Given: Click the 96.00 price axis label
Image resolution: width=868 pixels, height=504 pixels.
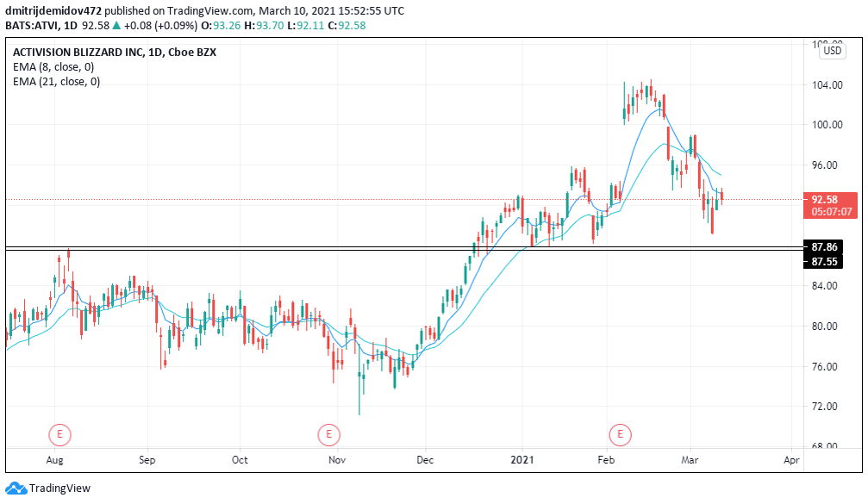Looking at the screenshot, I should [x=824, y=165].
